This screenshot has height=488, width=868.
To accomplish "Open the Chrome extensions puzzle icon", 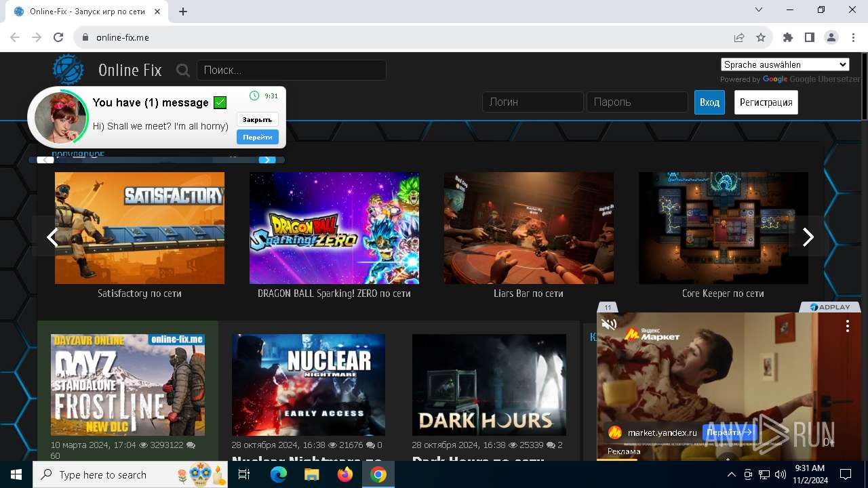I will (788, 37).
